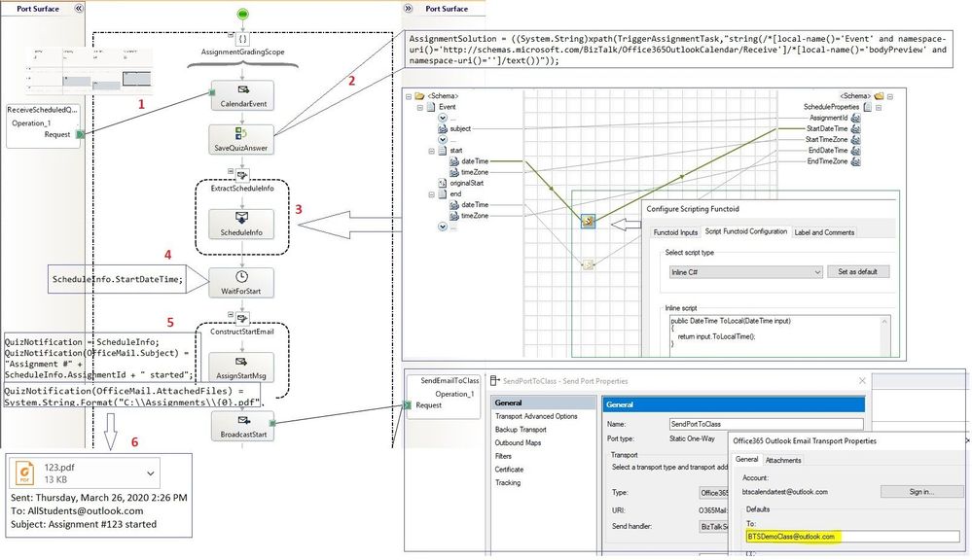Collapse the ScheduleProperties destination node
Image resolution: width=972 pixels, height=560 pixels.
point(879,108)
